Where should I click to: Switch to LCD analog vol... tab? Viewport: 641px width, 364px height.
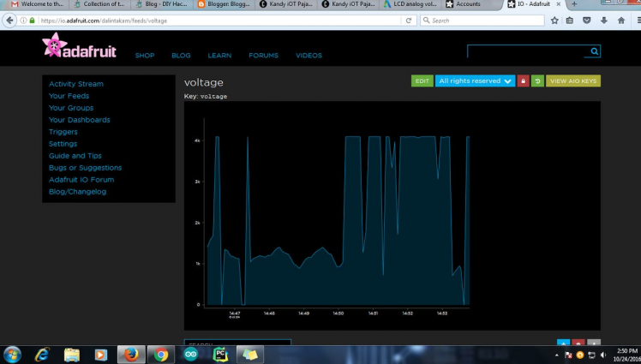tap(410, 4)
